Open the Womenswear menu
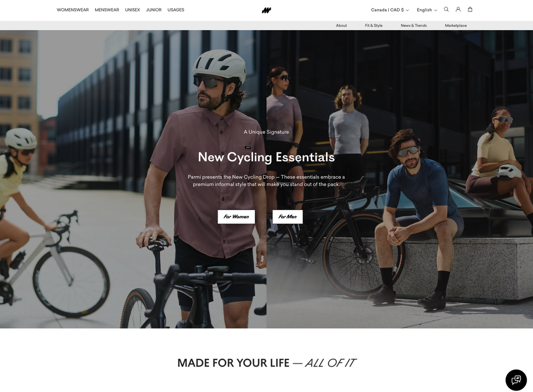The image size is (533, 392). click(73, 10)
